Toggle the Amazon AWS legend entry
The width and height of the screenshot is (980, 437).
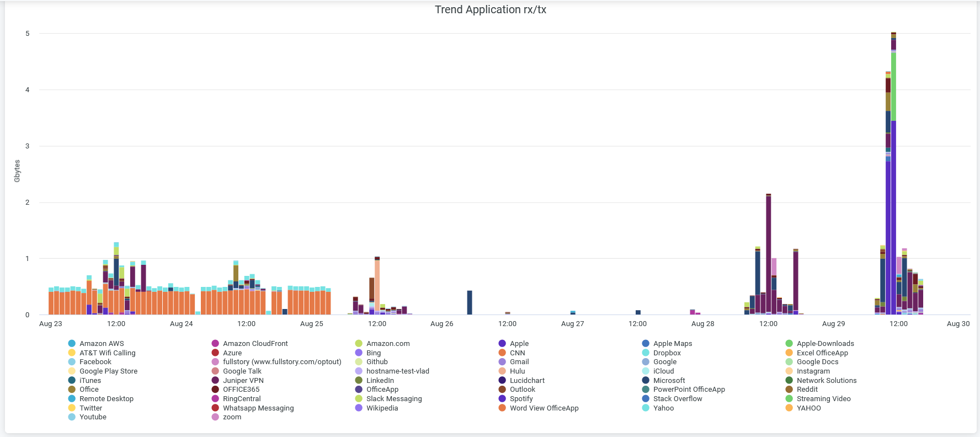coord(102,344)
